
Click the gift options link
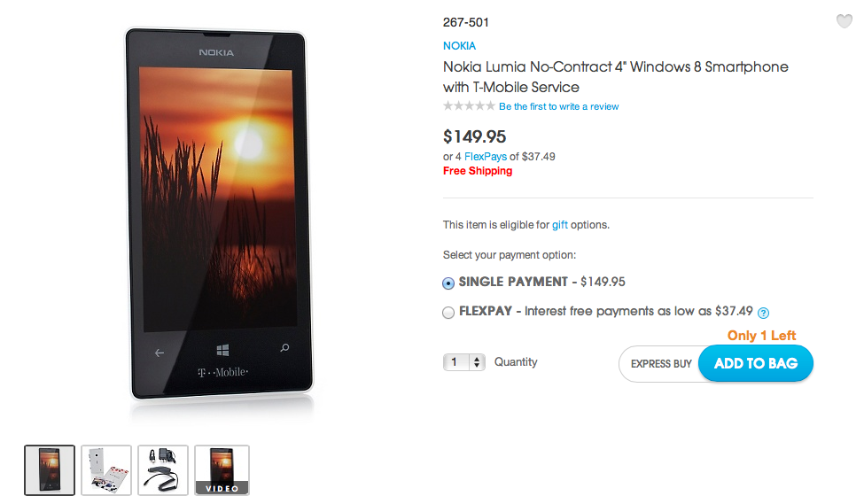560,225
